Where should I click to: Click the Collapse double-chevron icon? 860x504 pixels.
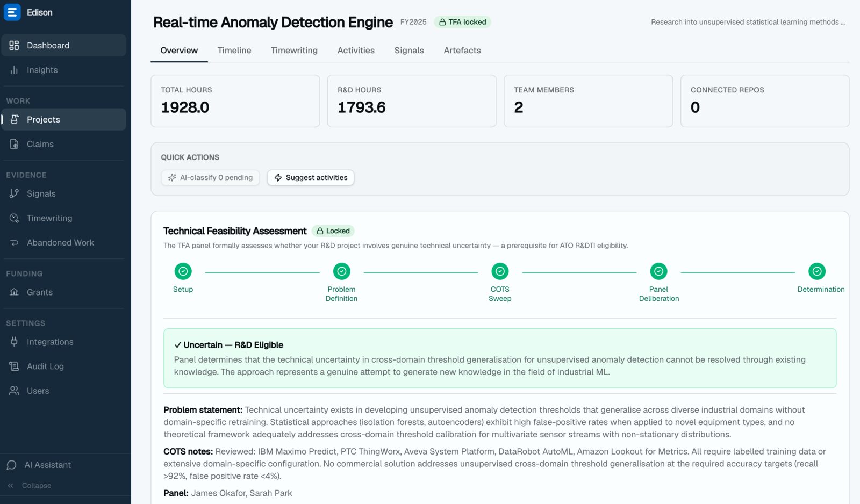pos(10,485)
